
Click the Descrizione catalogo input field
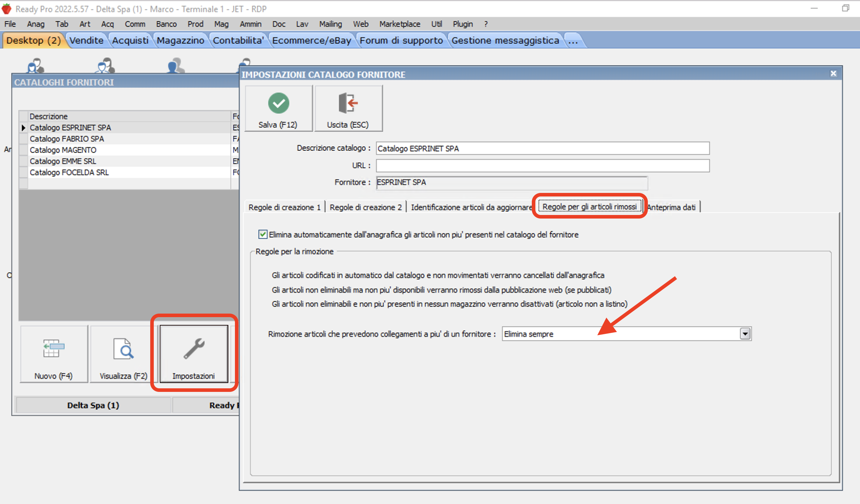542,148
